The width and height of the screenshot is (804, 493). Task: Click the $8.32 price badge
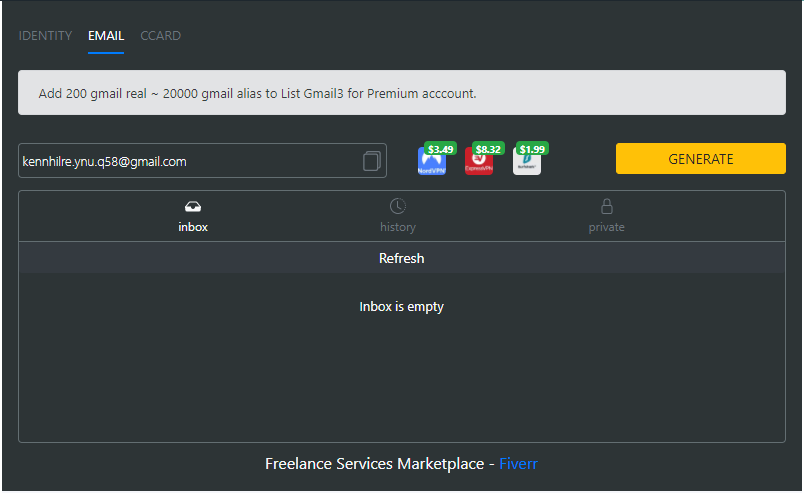[x=488, y=149]
